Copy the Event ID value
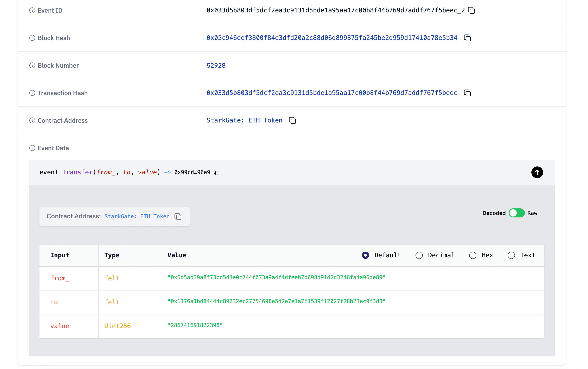The height and width of the screenshot is (369, 588). click(471, 11)
